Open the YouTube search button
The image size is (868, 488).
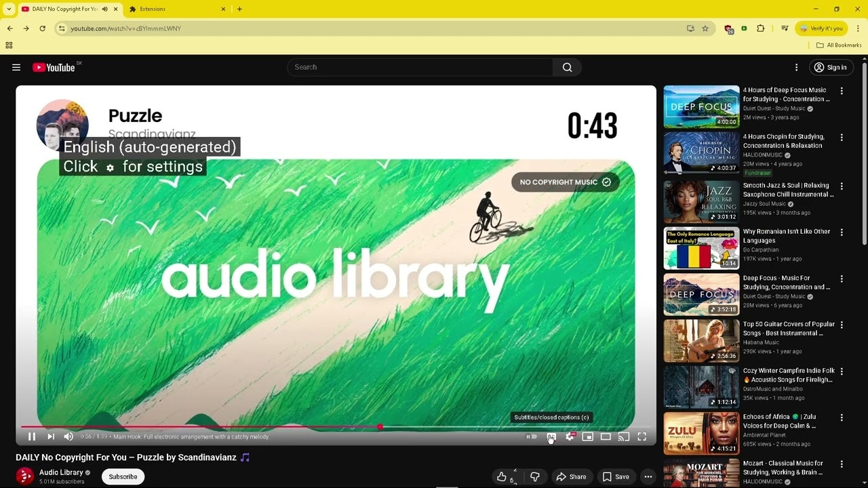click(567, 67)
